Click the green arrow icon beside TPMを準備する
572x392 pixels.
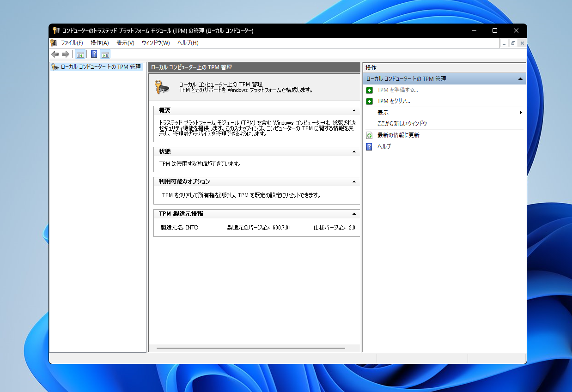point(369,90)
